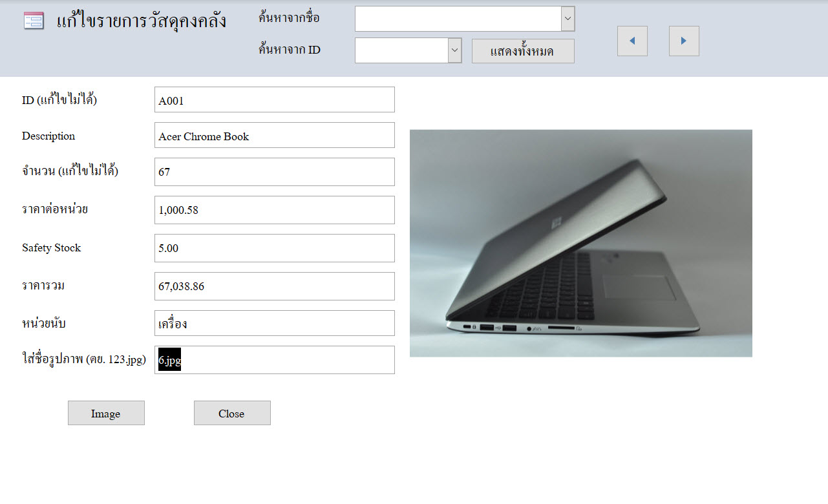
Task: Click the หน่วยนับ field showing เครื่อง
Action: click(274, 323)
